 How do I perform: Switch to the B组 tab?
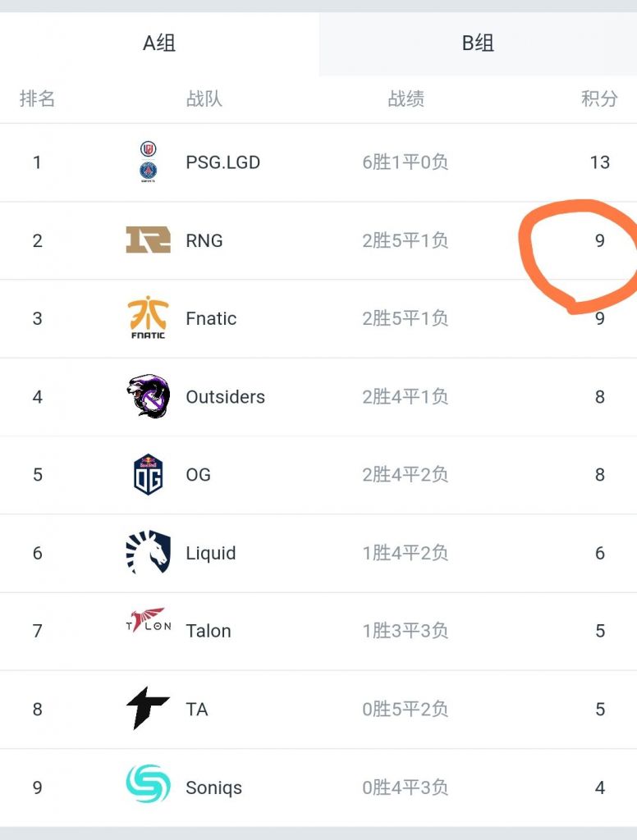(478, 43)
